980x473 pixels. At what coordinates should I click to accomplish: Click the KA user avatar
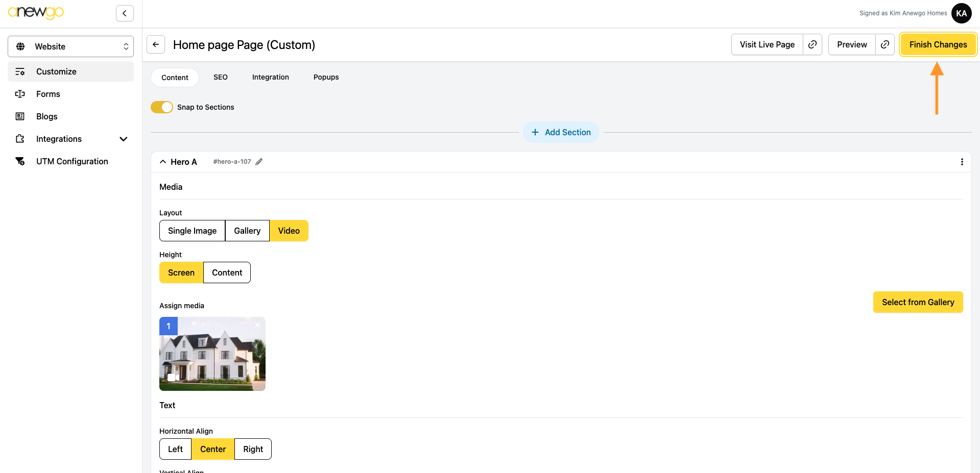click(961, 13)
